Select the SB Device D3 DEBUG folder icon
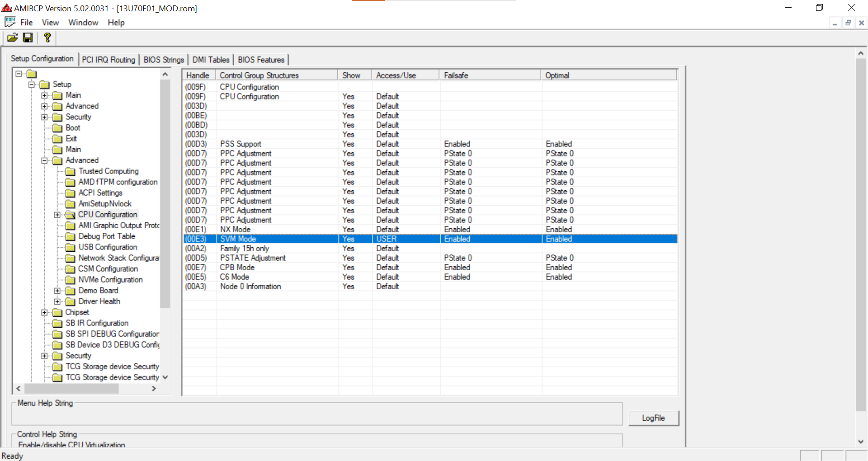The width and height of the screenshot is (868, 461). pyautogui.click(x=57, y=345)
